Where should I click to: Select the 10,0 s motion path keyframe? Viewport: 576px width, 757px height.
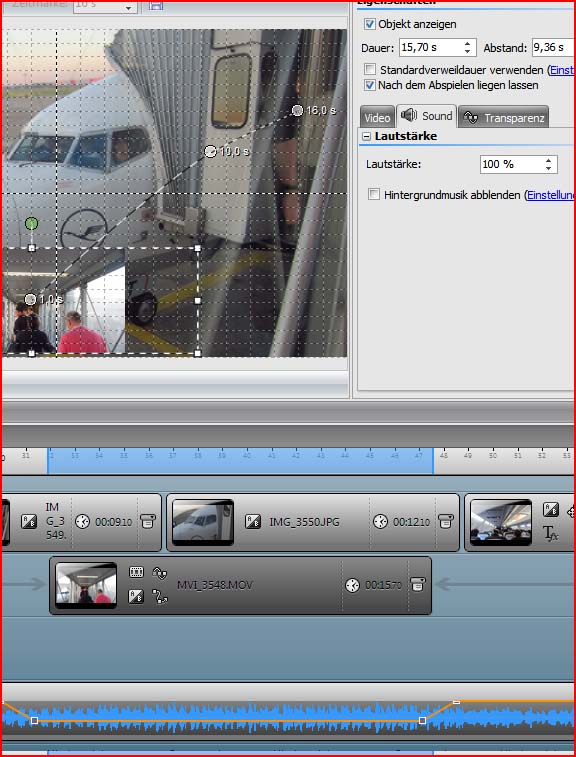(x=210, y=152)
